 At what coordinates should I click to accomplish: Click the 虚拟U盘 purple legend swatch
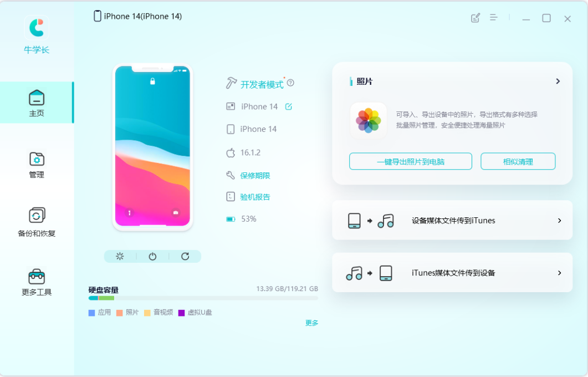coord(182,313)
